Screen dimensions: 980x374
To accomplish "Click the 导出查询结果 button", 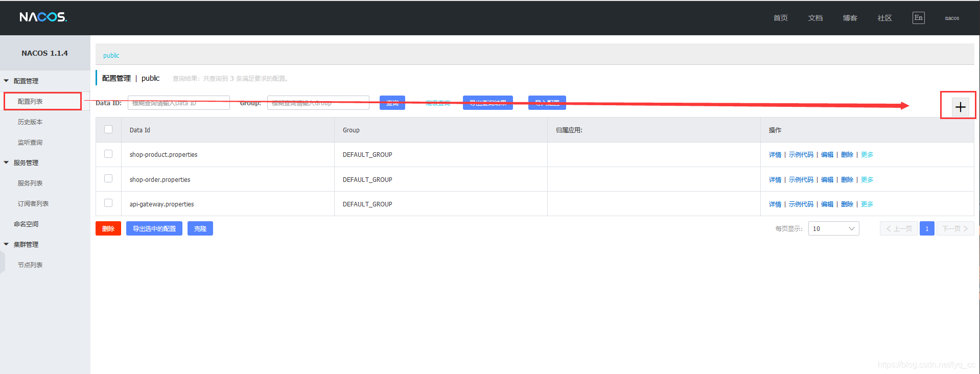I will pyautogui.click(x=488, y=103).
